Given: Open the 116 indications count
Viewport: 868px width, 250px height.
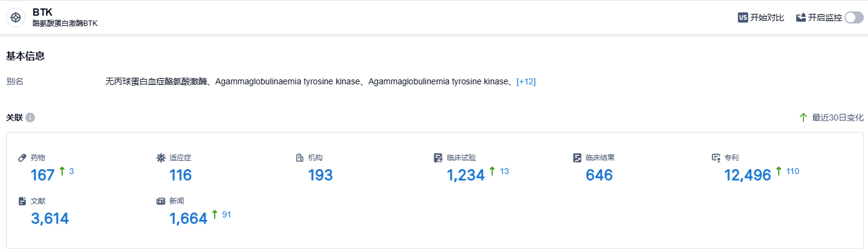Looking at the screenshot, I should click(180, 175).
